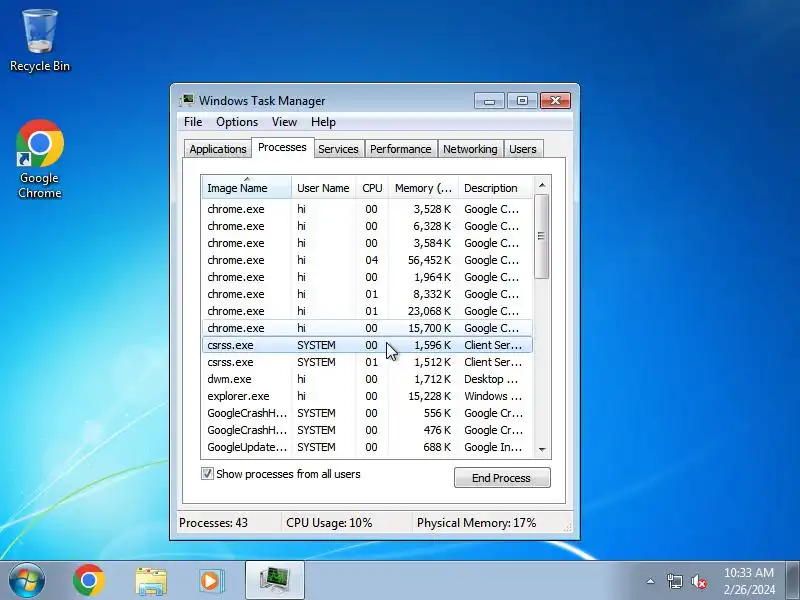This screenshot has width=800, height=600.
Task: Select chrome.exe using 3,584 K memory
Action: [x=367, y=243]
